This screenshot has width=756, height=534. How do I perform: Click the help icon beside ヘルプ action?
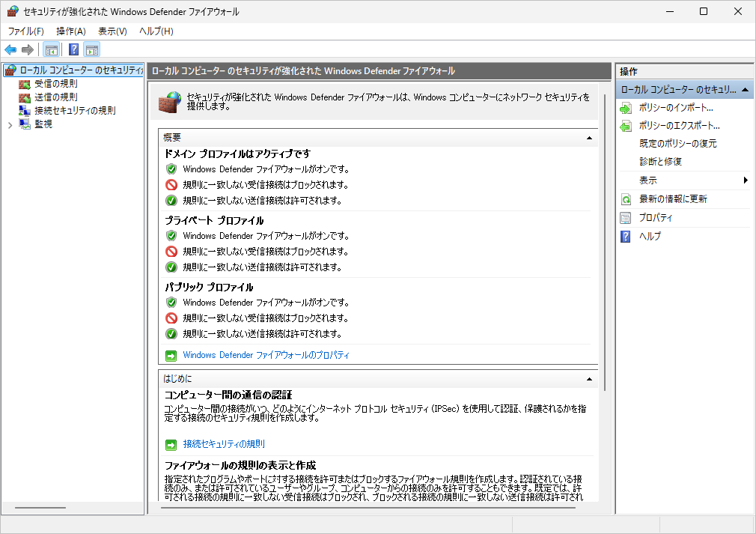[626, 237]
